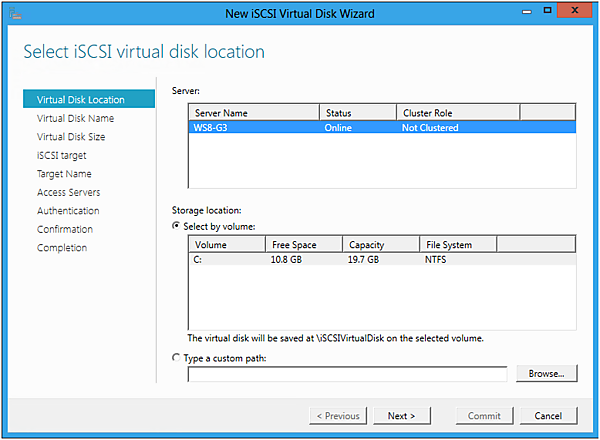Select the WS8-G3 server row
The image size is (600, 440).
(382, 128)
